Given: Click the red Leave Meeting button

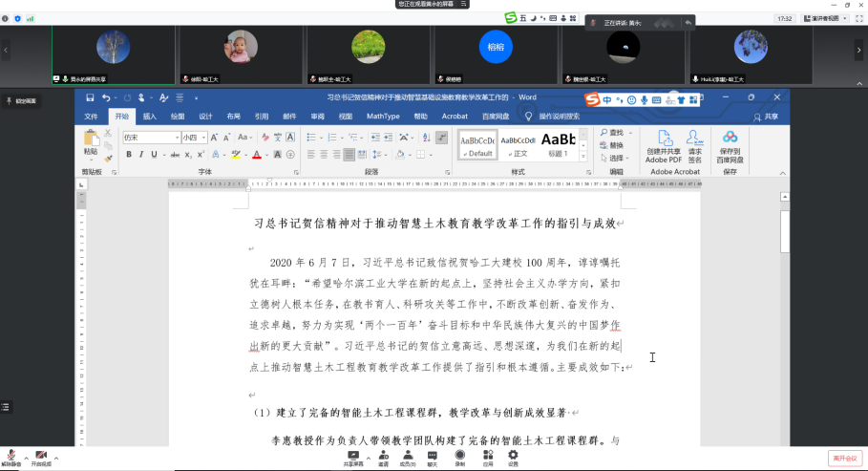Looking at the screenshot, I should click(842, 458).
